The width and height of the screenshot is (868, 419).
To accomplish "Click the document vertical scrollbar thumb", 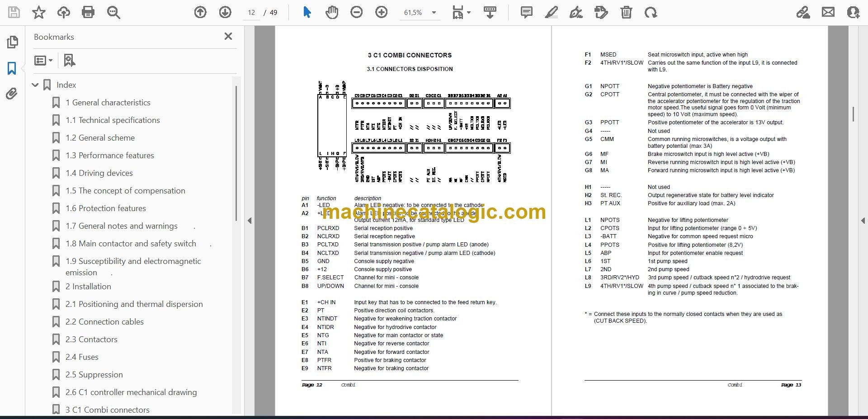I will pyautogui.click(x=853, y=114).
